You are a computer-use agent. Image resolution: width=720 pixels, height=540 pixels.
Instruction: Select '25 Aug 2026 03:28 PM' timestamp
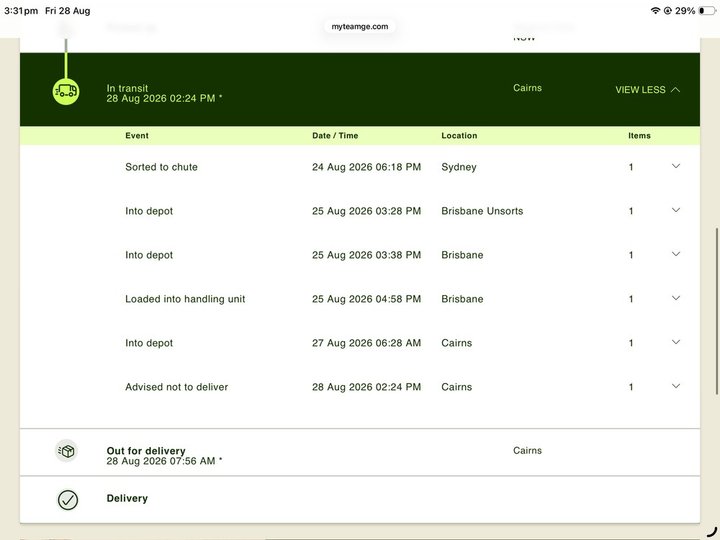tap(366, 211)
